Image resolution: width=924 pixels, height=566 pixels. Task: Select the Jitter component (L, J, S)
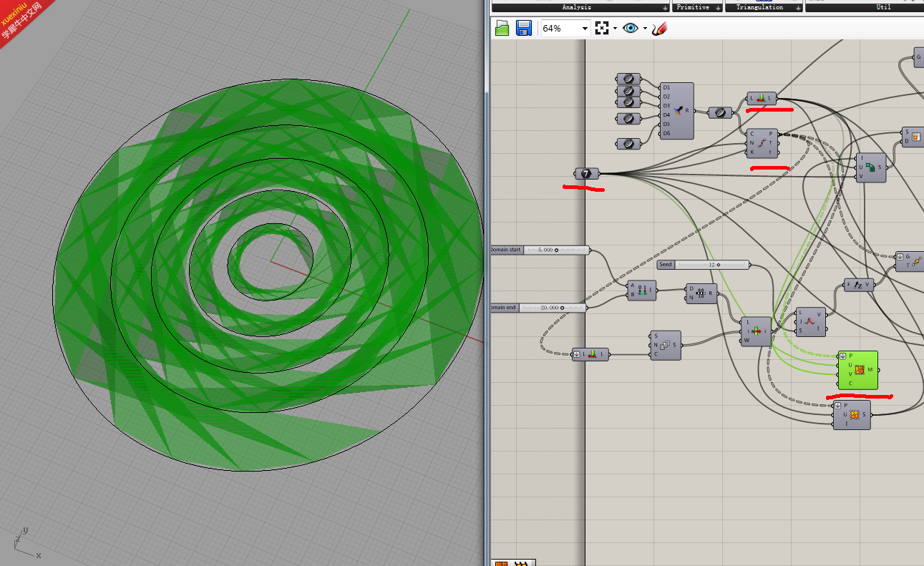coord(811,322)
